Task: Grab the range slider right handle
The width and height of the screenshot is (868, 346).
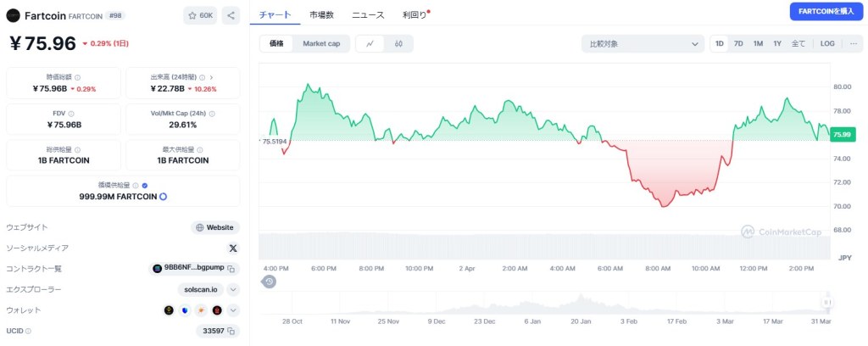Action: point(827,302)
